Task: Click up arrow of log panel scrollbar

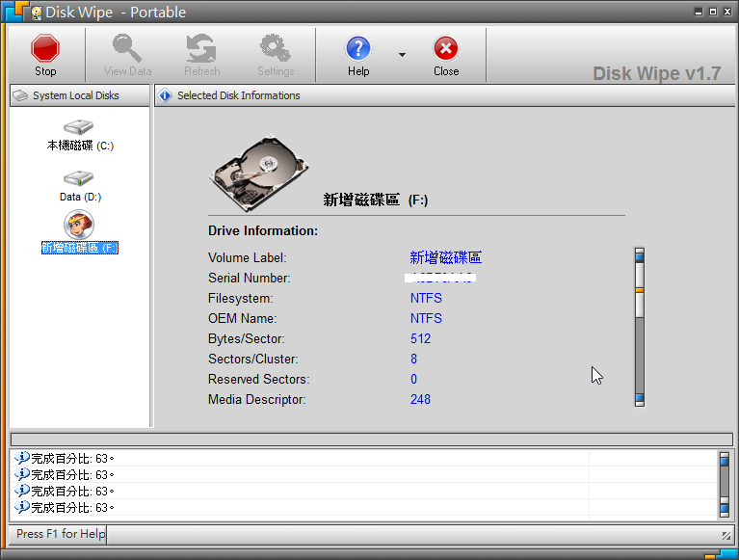Action: [x=725, y=459]
